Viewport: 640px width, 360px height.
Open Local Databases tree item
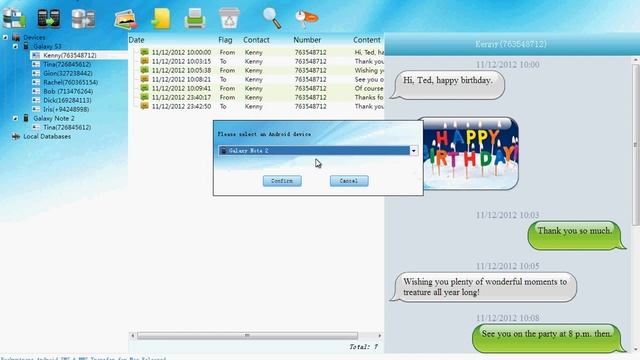pyautogui.click(x=47, y=136)
